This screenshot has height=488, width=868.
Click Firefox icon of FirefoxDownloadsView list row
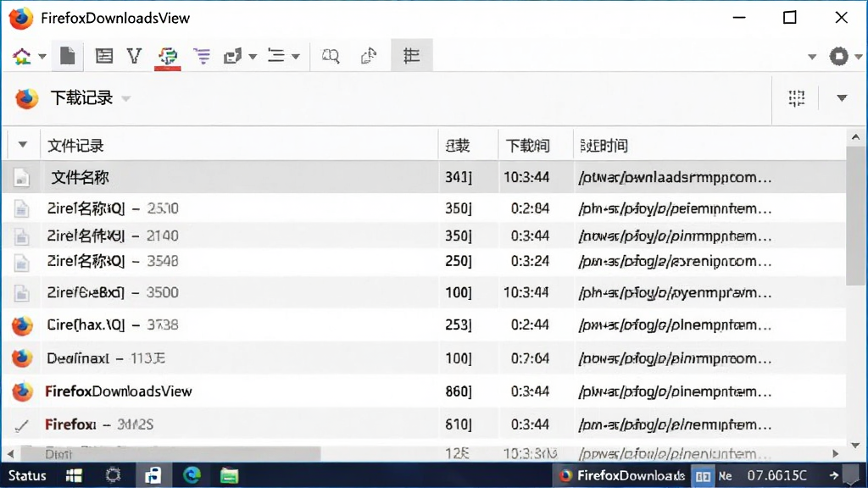click(x=22, y=391)
